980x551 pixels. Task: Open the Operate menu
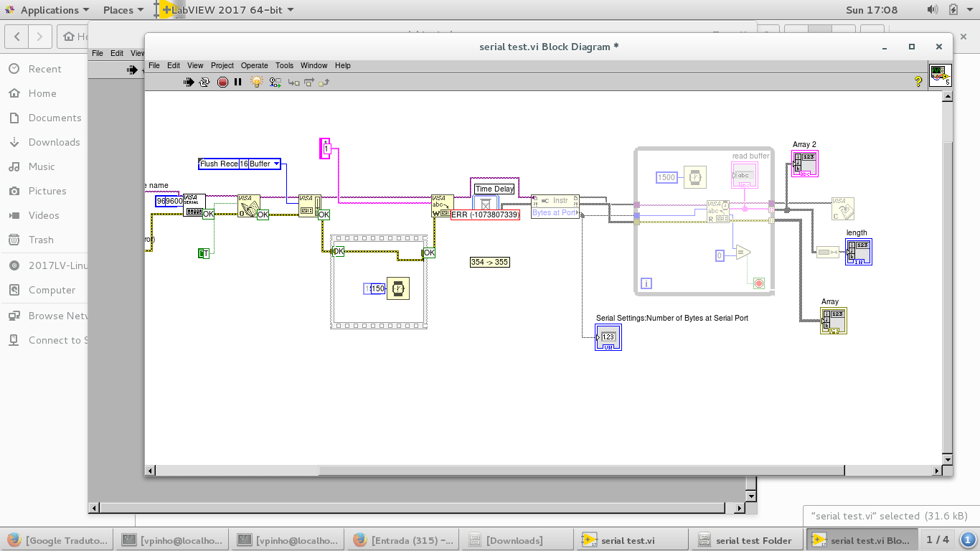click(x=254, y=65)
